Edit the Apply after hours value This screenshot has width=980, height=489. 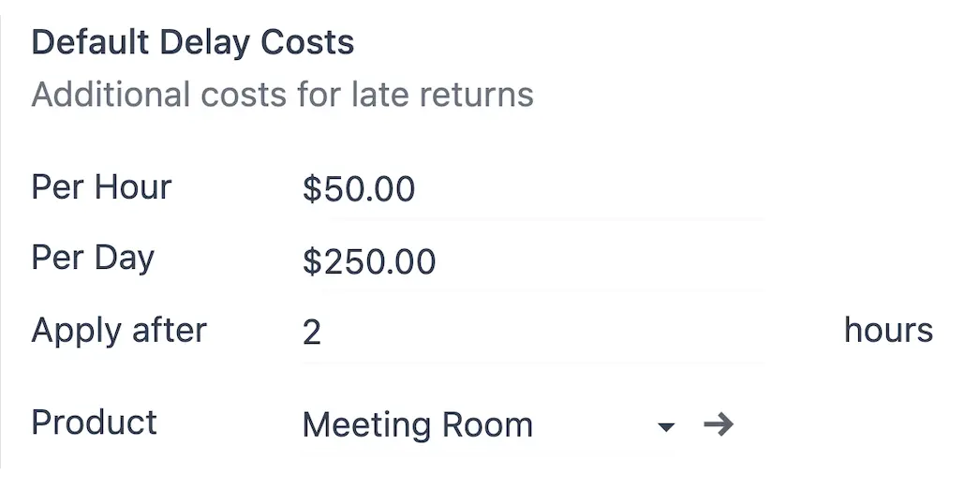tap(532, 332)
